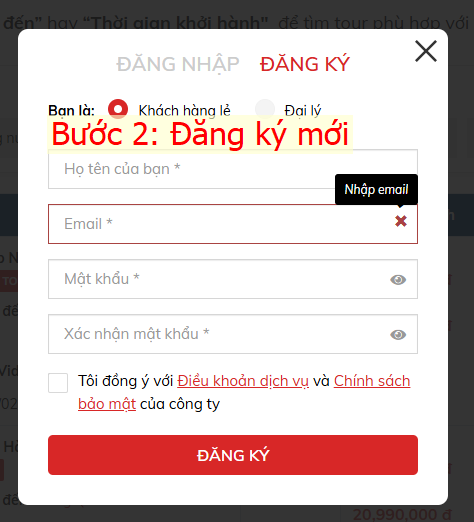Click the Nhập email tooltip bubble
The width and height of the screenshot is (474, 522).
376,189
